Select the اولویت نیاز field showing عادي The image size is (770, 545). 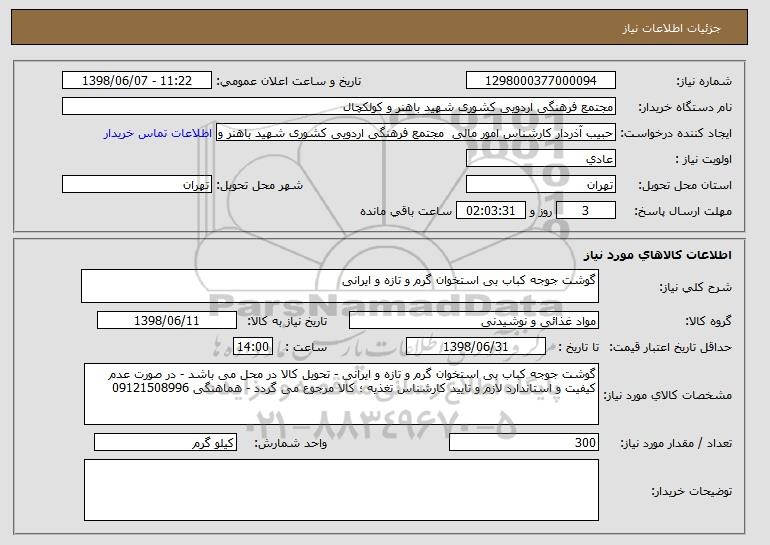point(541,159)
